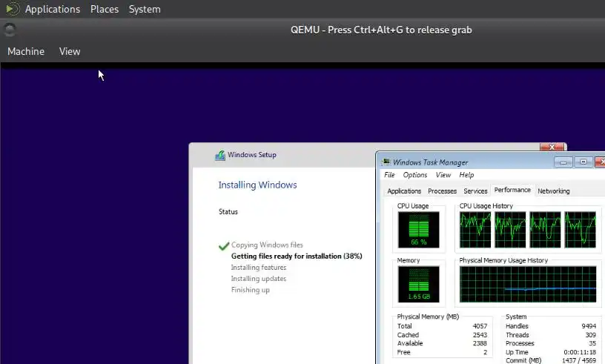Open the Task Manager Options menu
This screenshot has height=364, width=605.
pyautogui.click(x=414, y=175)
